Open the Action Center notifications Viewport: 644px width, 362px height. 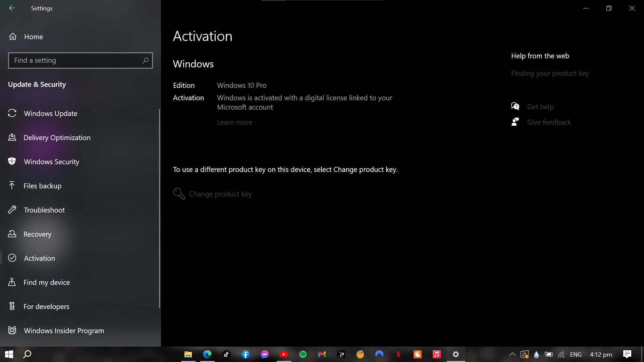[627, 354]
